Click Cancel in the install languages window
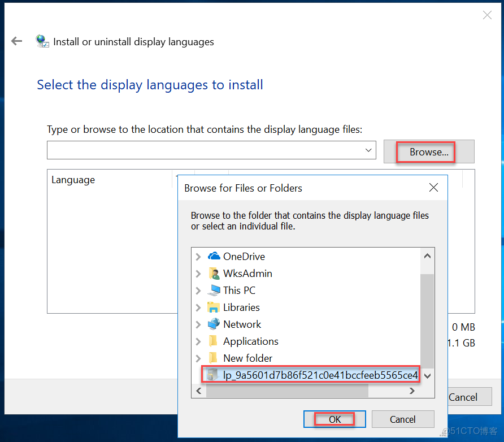This screenshot has height=442, width=504. coord(470,397)
